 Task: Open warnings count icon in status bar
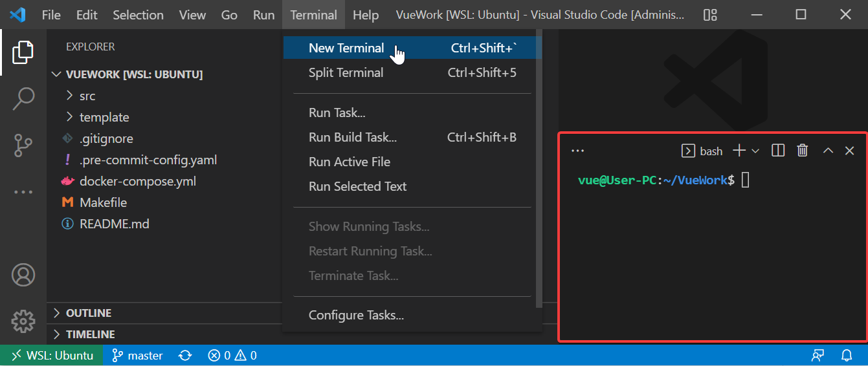pos(240,356)
